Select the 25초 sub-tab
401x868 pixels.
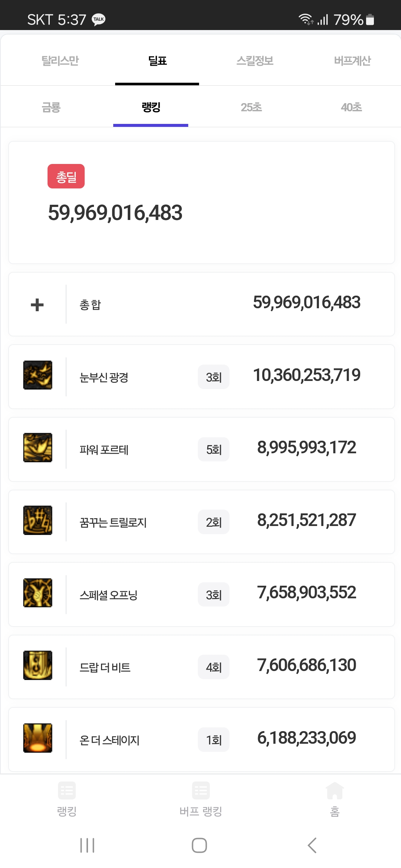[x=251, y=108]
